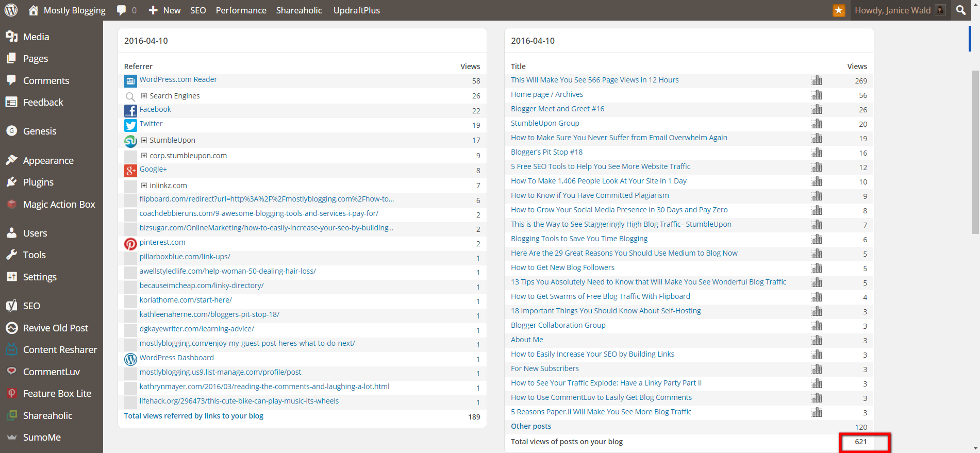Click the Pinterest referrer icon
The height and width of the screenshot is (453, 980).
130,244
